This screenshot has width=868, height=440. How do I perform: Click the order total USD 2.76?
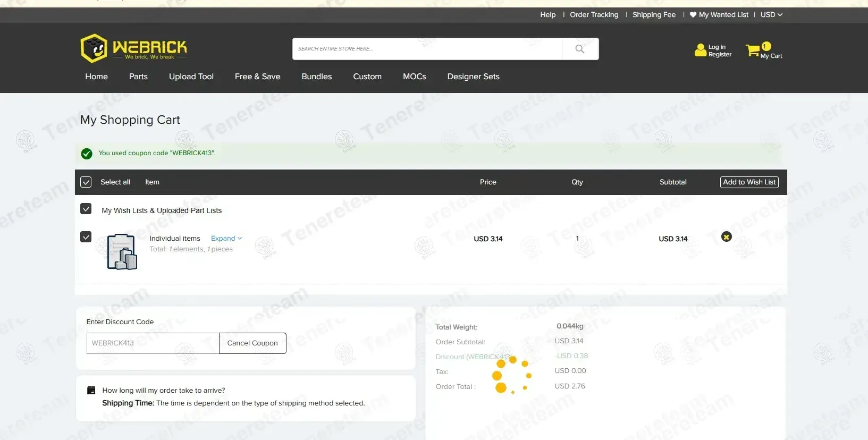click(x=570, y=386)
